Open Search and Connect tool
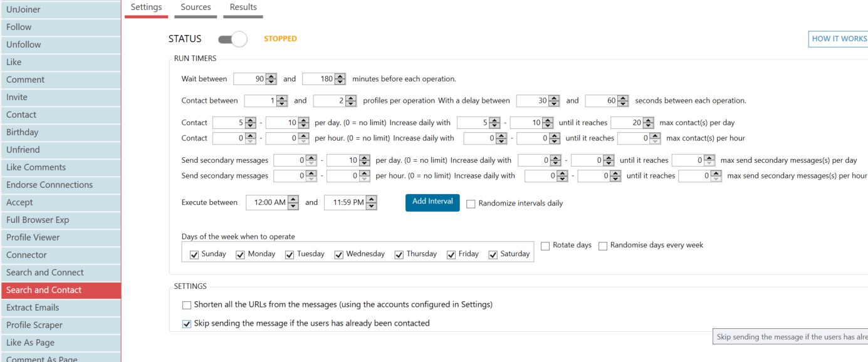The image size is (868, 362). (60, 272)
